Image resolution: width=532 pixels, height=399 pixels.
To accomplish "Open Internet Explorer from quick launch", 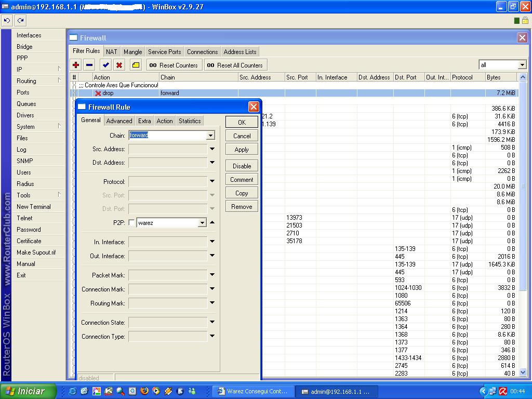I will 72,391.
